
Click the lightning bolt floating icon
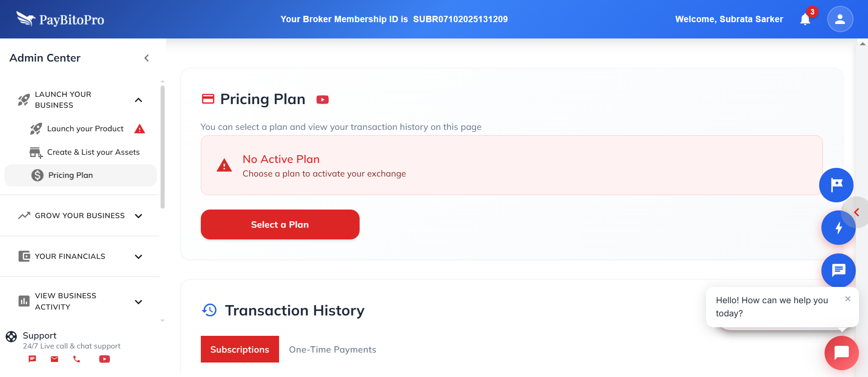(838, 228)
